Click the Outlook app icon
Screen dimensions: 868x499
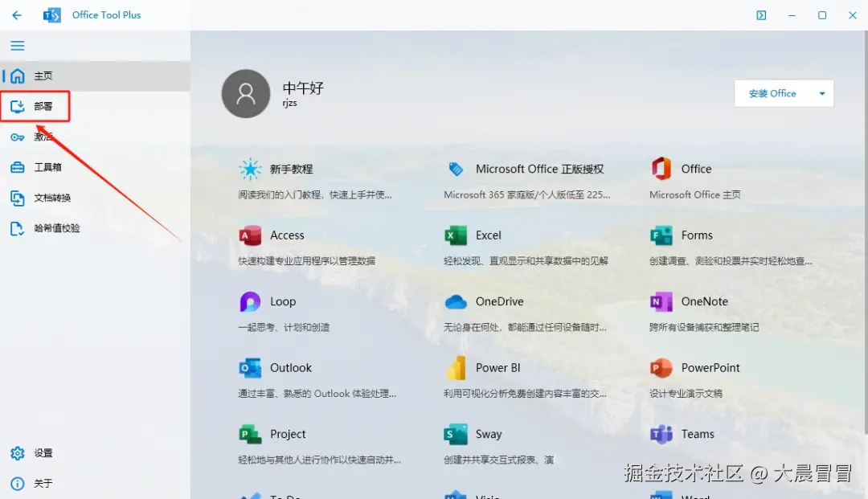pos(250,368)
